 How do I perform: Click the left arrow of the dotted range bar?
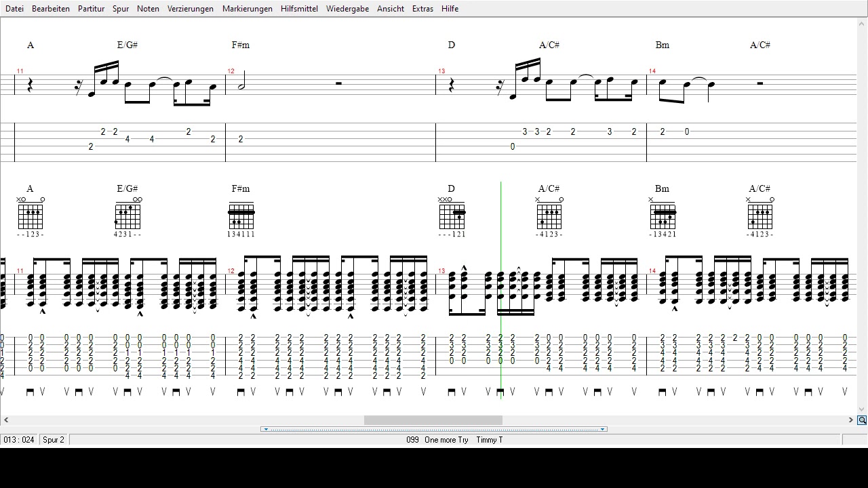click(266, 429)
